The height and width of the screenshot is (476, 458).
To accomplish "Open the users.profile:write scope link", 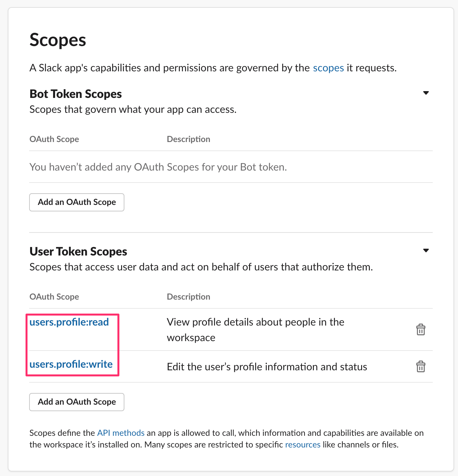I will click(x=71, y=364).
